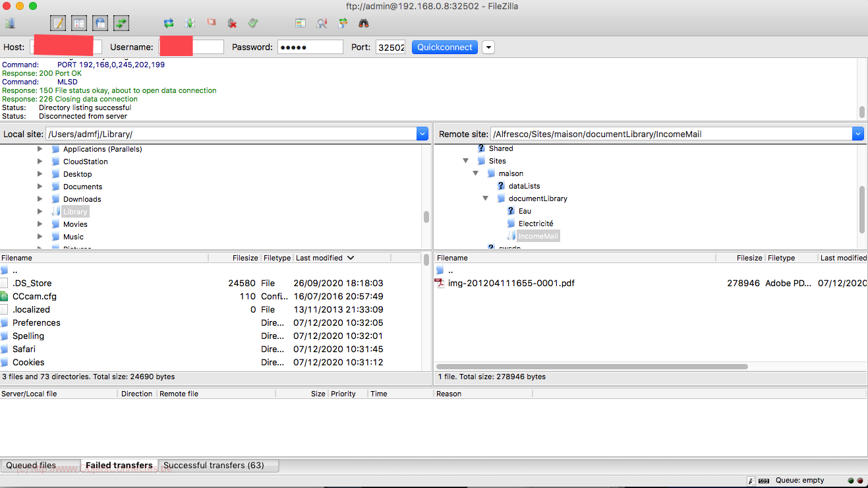Collapse the remote Sites folder
Screen dimensions: 868x488
pos(465,161)
